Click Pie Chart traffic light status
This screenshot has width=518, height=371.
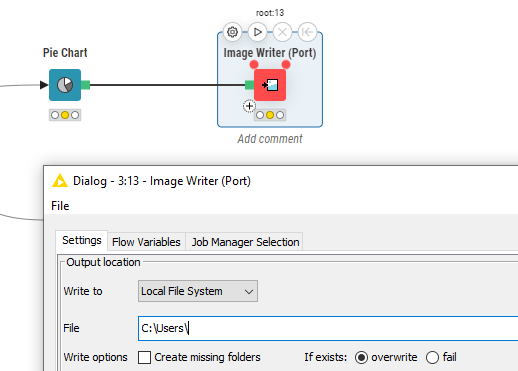tap(65, 115)
